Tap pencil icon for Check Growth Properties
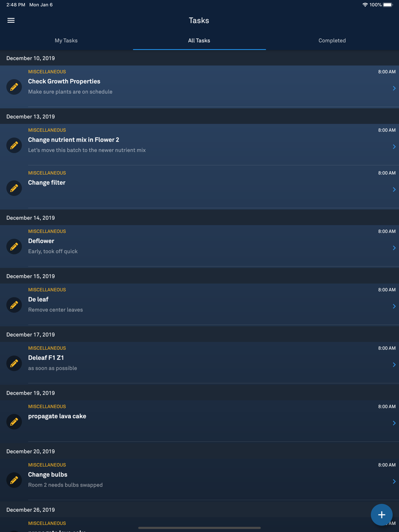Screen dimensions: 399x532 (14, 87)
